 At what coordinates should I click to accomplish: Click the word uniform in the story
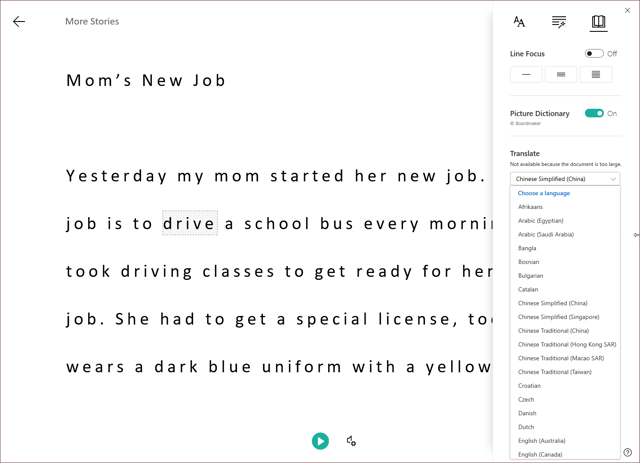click(302, 367)
